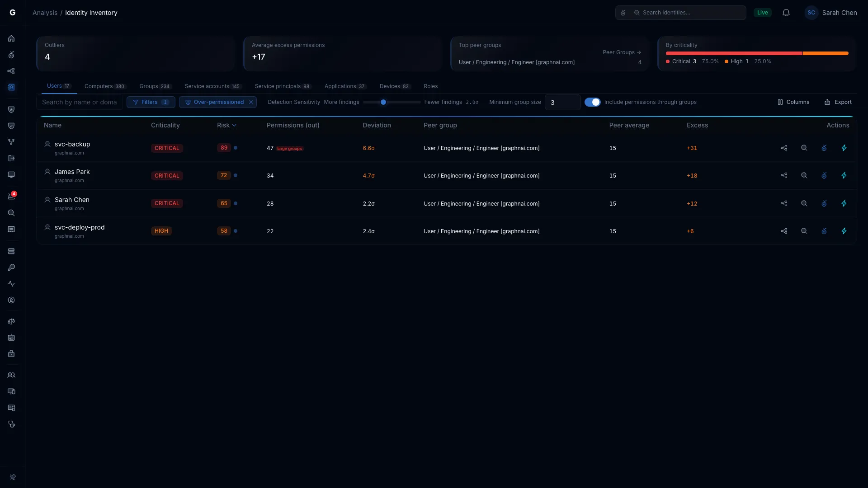
Task: Open the stethoscope icon in the sidebar
Action: (11, 424)
